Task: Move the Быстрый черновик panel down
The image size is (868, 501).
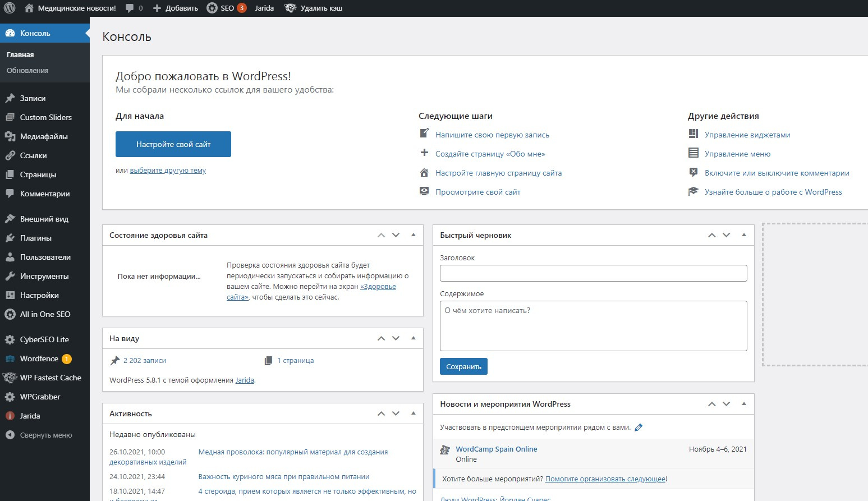Action: tap(727, 235)
